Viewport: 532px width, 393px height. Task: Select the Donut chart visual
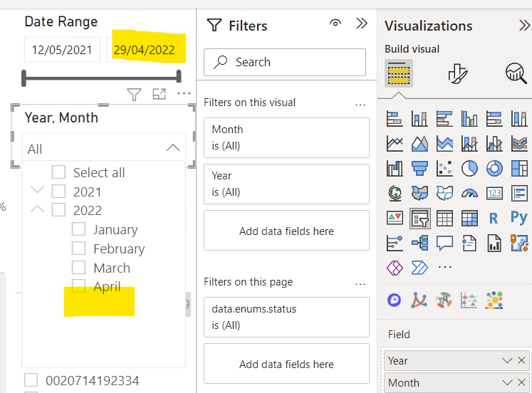pyautogui.click(x=494, y=169)
